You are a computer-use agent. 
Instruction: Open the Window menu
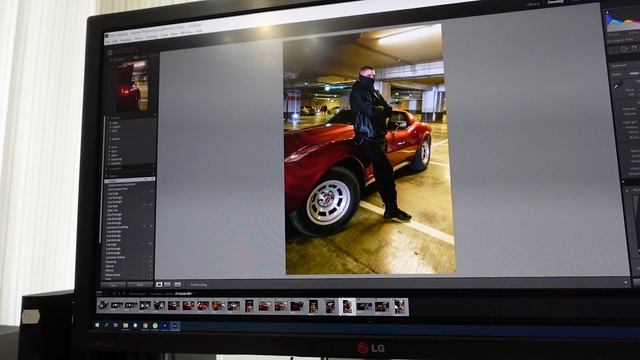pyautogui.click(x=187, y=32)
